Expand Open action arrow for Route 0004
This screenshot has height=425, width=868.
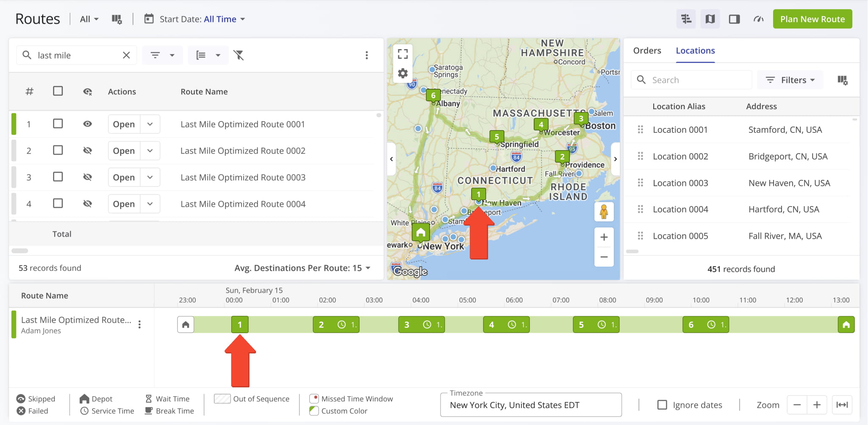click(x=150, y=204)
